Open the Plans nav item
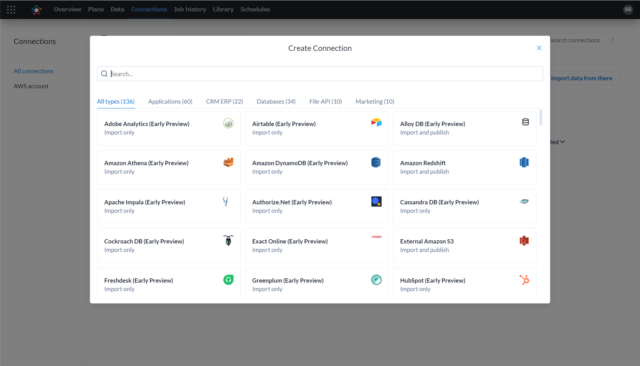Screen dimensions: 640x366 96,9
